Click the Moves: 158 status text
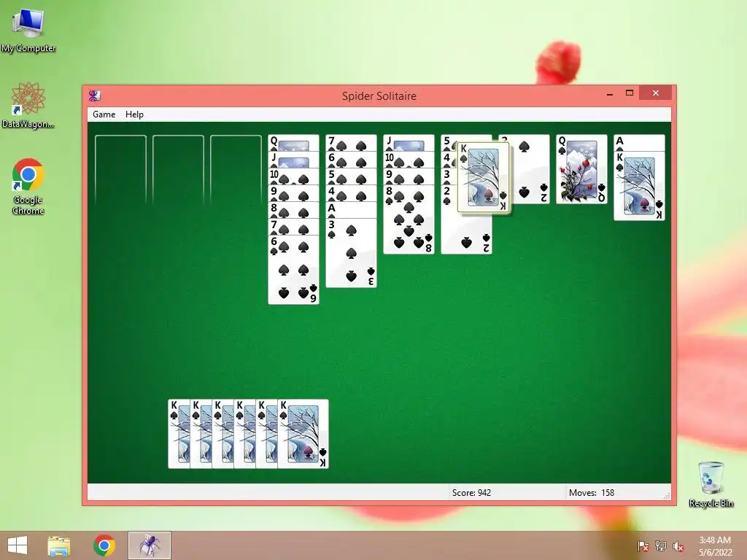Image resolution: width=747 pixels, height=560 pixels. point(591,492)
